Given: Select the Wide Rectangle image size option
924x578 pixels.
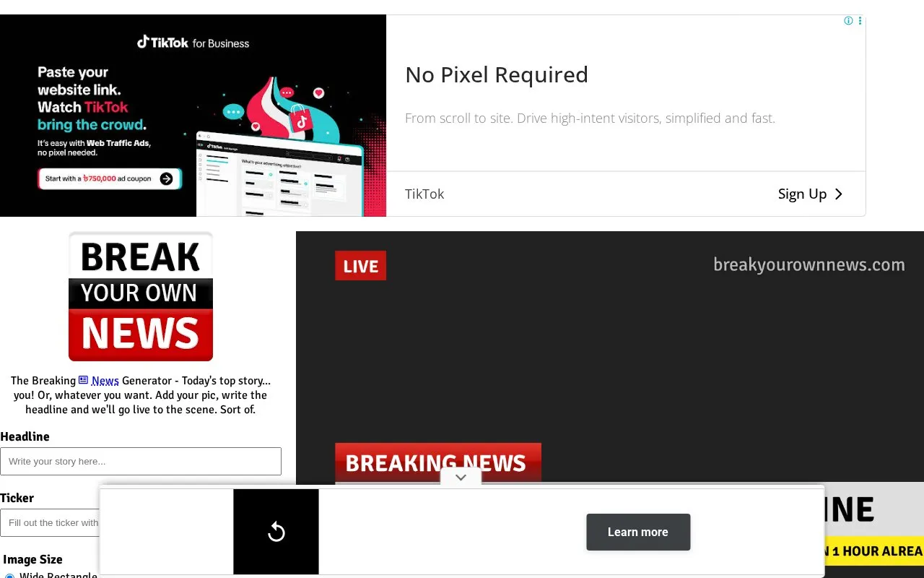Looking at the screenshot, I should point(9,576).
